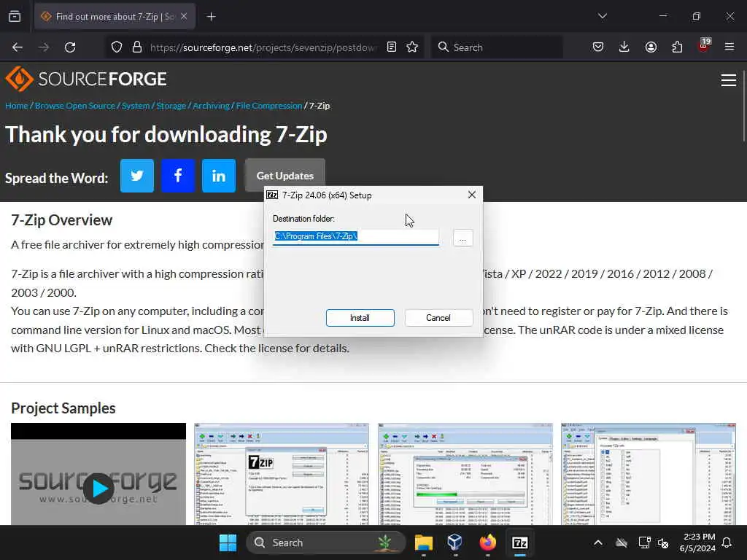
Task: Click the Firefox search box
Action: (x=496, y=47)
